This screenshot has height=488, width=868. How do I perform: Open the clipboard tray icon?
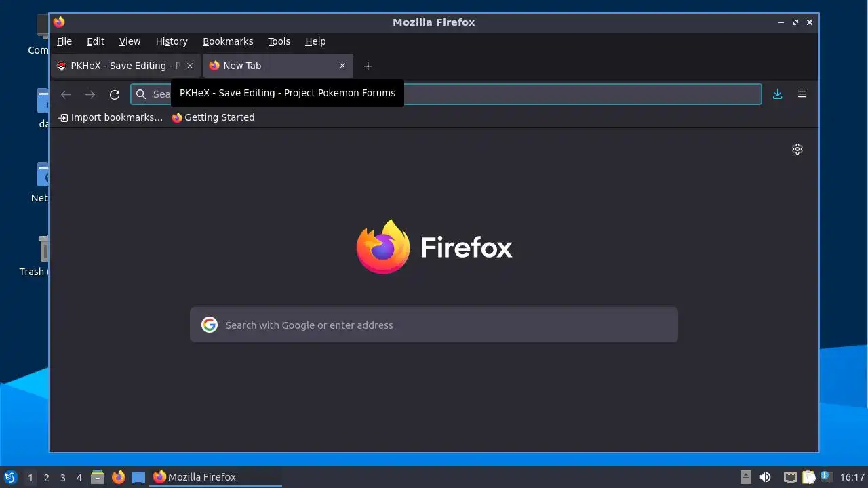point(808,477)
